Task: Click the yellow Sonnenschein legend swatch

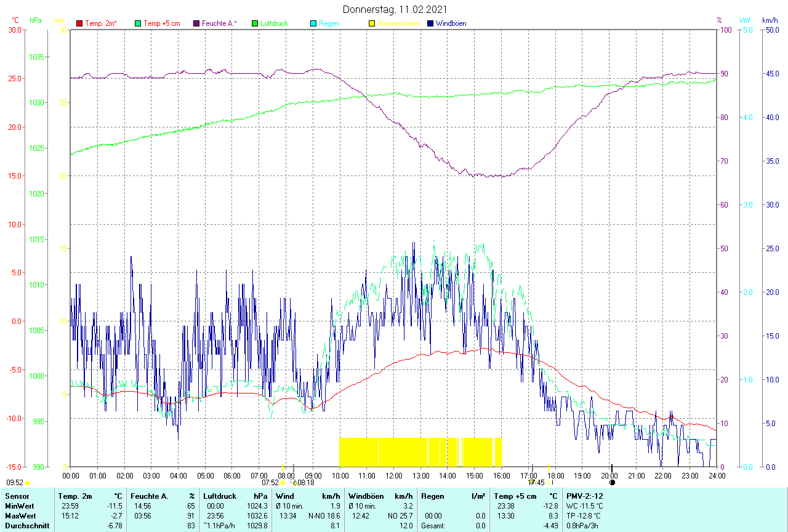Action: (372, 23)
